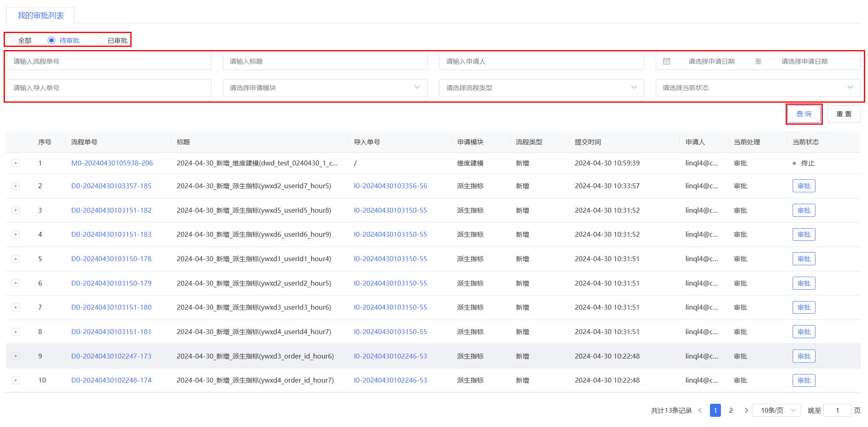
Task: Click the 请输入流程单号 input field
Action: tap(109, 62)
